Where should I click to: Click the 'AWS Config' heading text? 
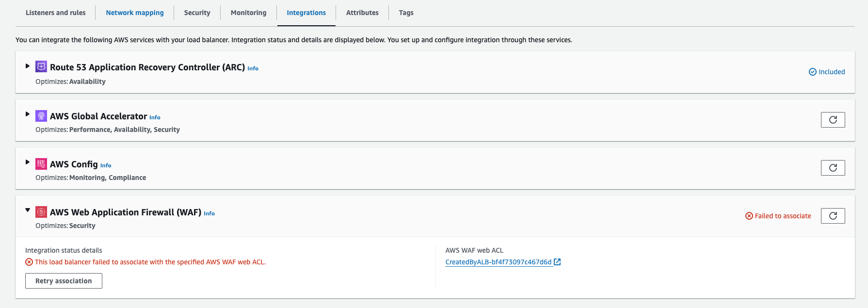[74, 164]
